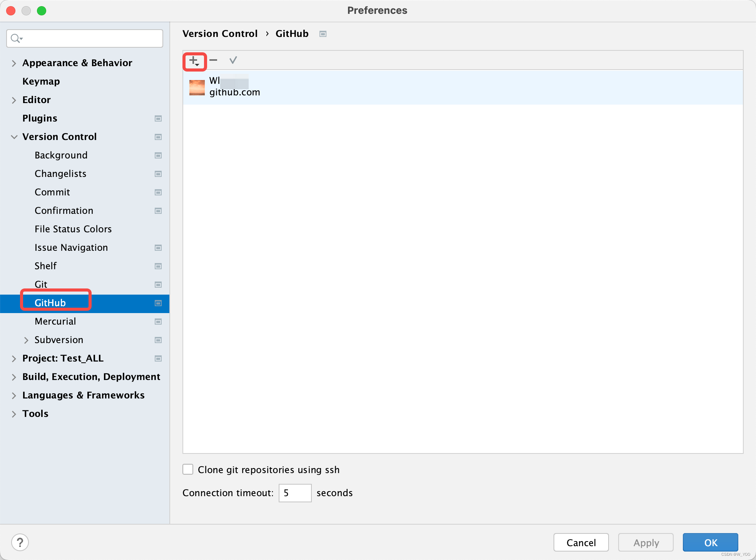Click the add GitHub account plus icon
756x560 pixels.
194,61
